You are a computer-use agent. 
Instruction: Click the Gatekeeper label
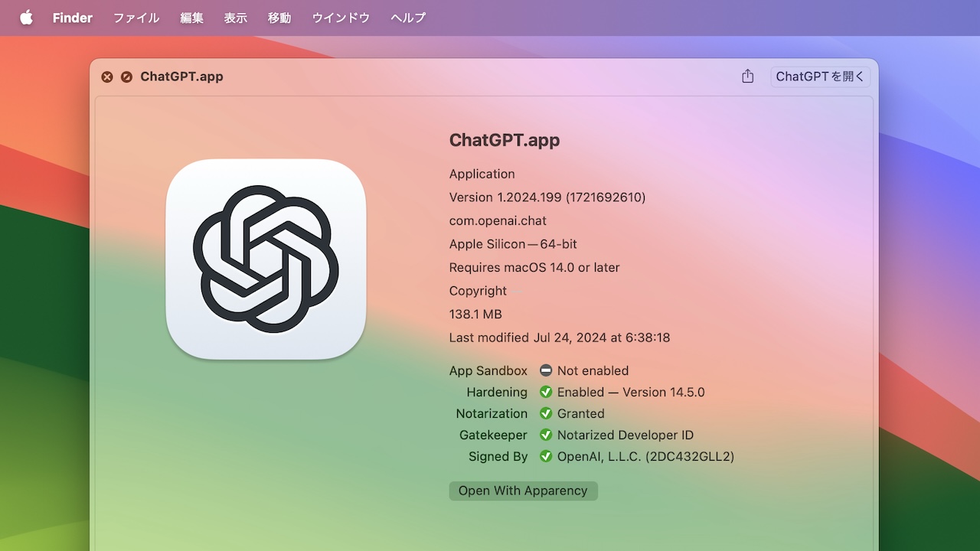[x=493, y=435]
